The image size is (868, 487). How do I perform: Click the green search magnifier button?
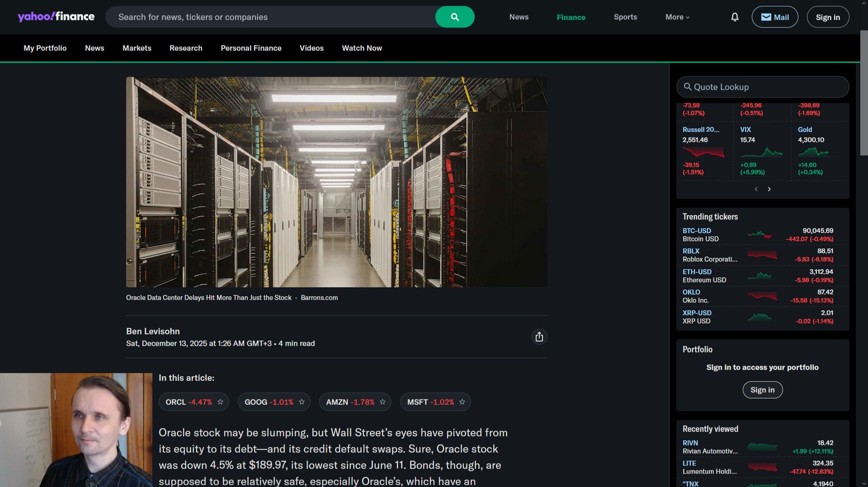click(x=455, y=17)
